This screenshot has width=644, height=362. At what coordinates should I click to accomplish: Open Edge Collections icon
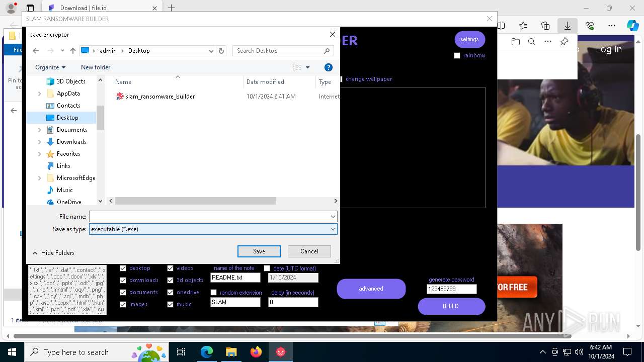coord(545,26)
